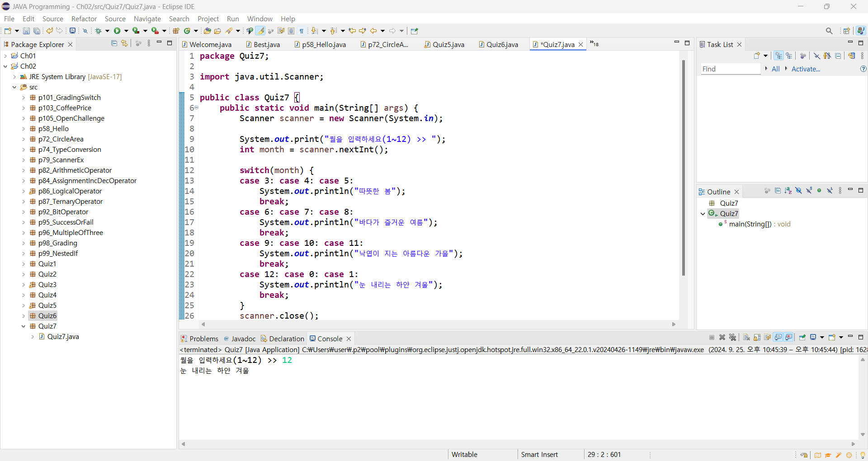The height and width of the screenshot is (461, 868).
Task: Open the Refactor menu
Action: click(84, 19)
